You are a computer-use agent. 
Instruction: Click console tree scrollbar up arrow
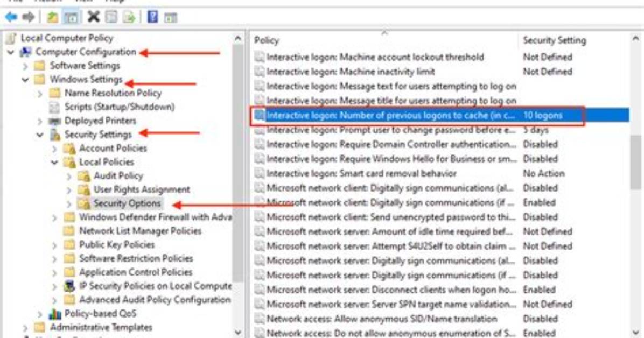point(238,39)
